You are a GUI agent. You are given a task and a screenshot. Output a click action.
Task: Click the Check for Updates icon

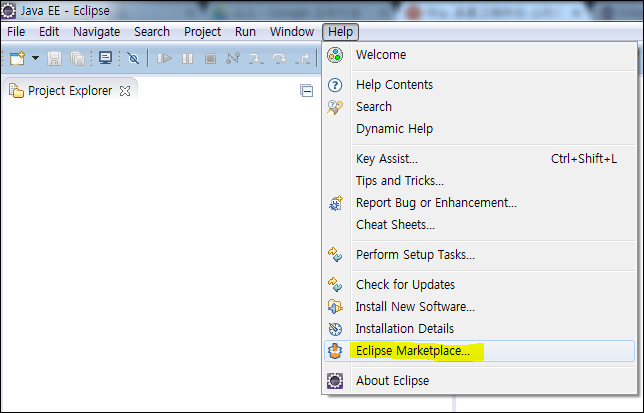tap(335, 285)
